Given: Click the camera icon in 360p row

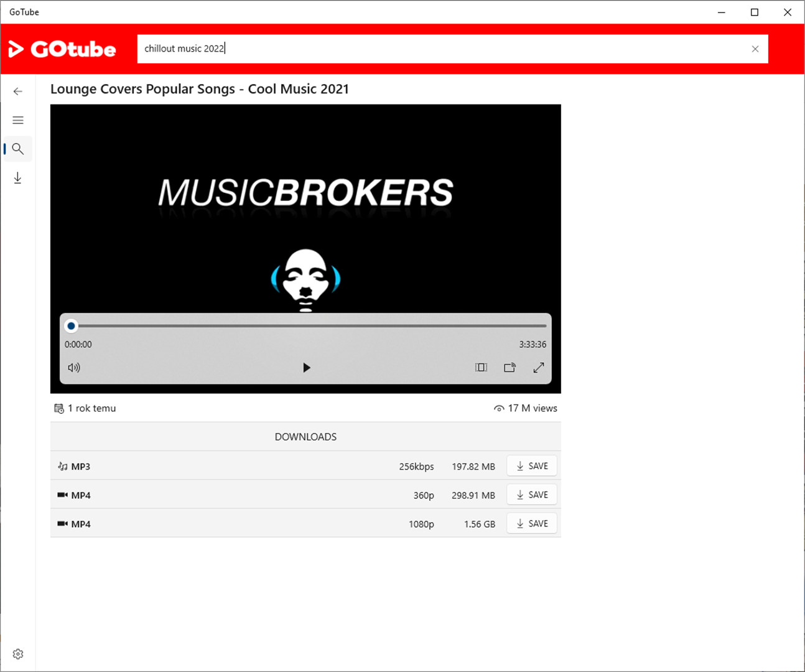Looking at the screenshot, I should (63, 495).
